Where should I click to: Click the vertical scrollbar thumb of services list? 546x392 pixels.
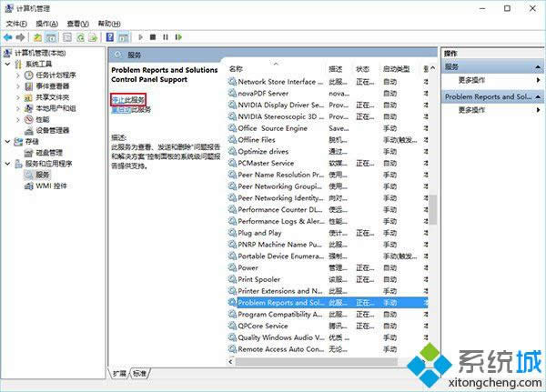point(432,209)
